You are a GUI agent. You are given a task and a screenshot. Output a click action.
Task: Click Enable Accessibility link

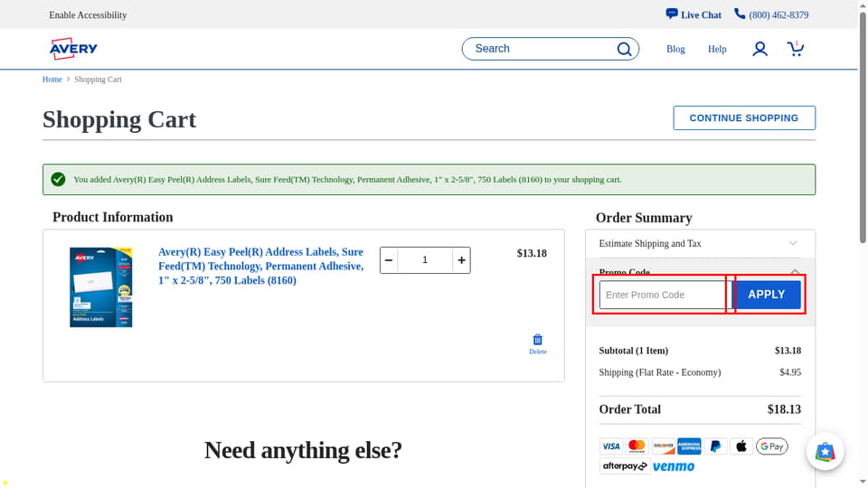pyautogui.click(x=88, y=15)
